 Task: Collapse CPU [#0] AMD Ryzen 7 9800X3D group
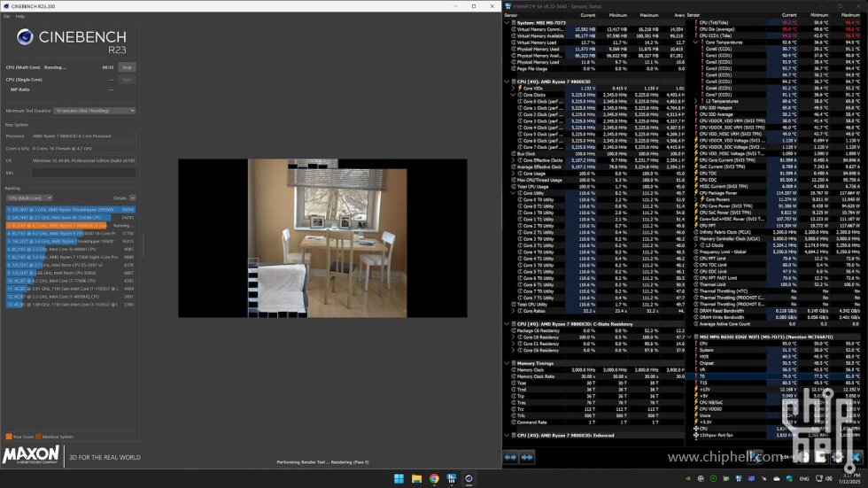(507, 81)
